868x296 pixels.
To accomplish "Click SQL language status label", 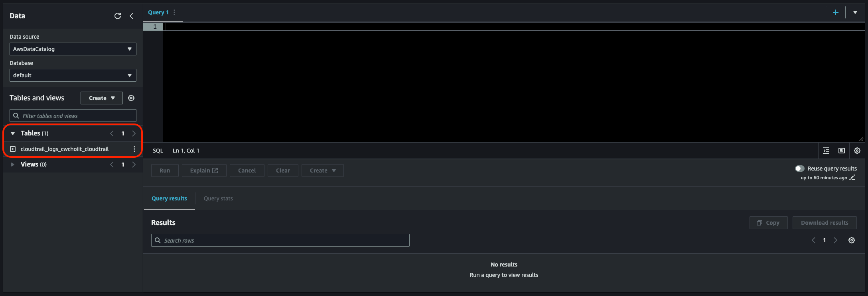I will 158,151.
